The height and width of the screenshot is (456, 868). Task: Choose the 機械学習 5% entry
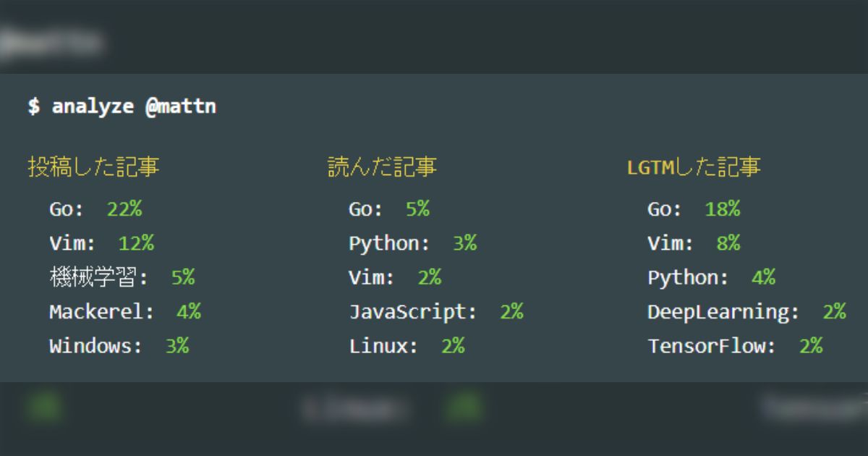(x=122, y=277)
